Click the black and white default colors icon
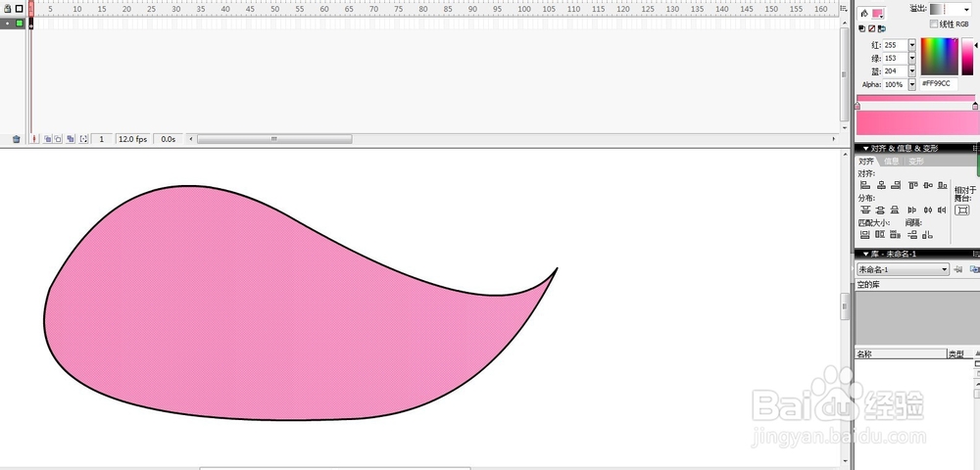Image resolution: width=980 pixels, height=470 pixels. (862, 28)
